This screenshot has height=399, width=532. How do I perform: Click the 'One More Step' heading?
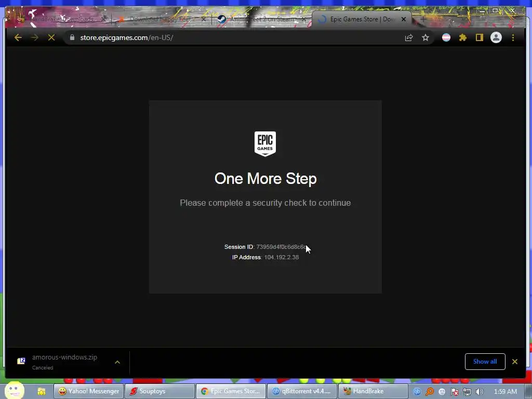coord(265,179)
